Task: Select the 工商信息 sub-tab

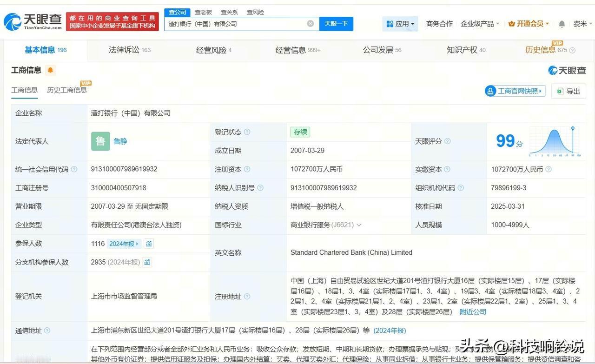Action: pyautogui.click(x=25, y=90)
